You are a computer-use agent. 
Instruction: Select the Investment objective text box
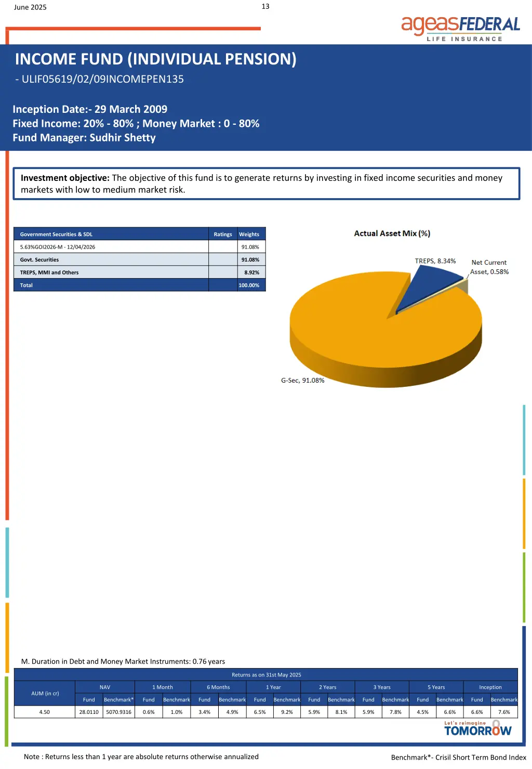tap(267, 184)
